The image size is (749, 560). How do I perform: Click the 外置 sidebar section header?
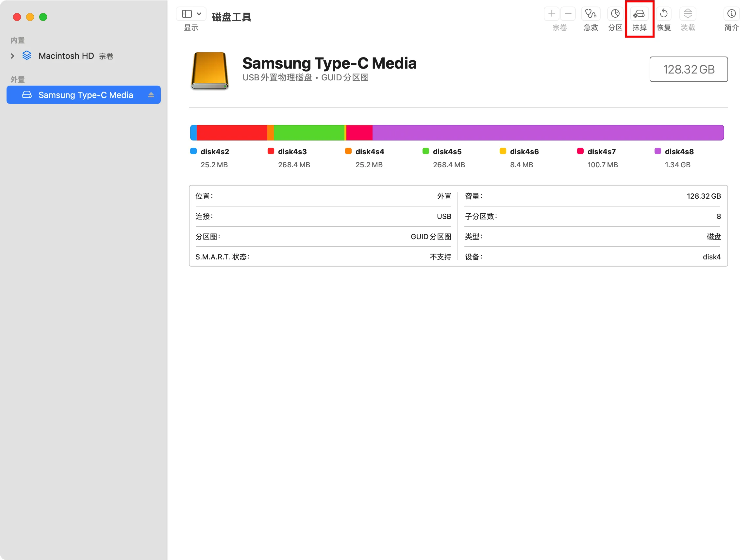[18, 80]
